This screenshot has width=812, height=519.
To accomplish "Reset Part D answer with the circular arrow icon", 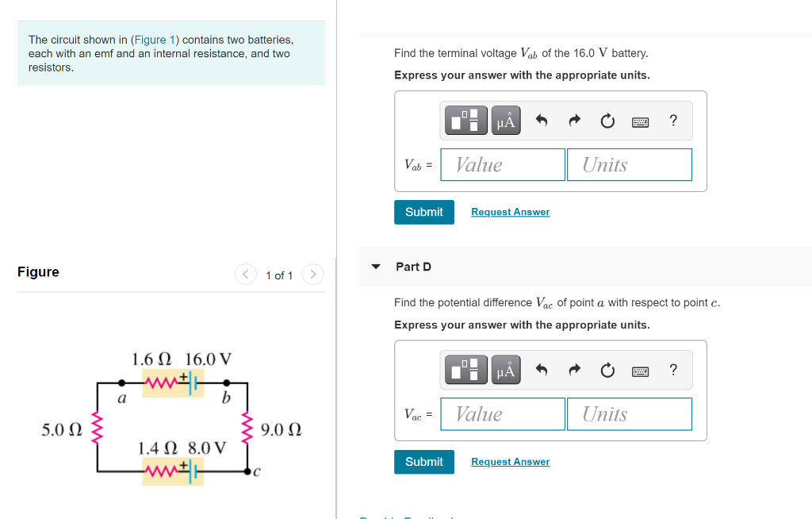I will 607,369.
